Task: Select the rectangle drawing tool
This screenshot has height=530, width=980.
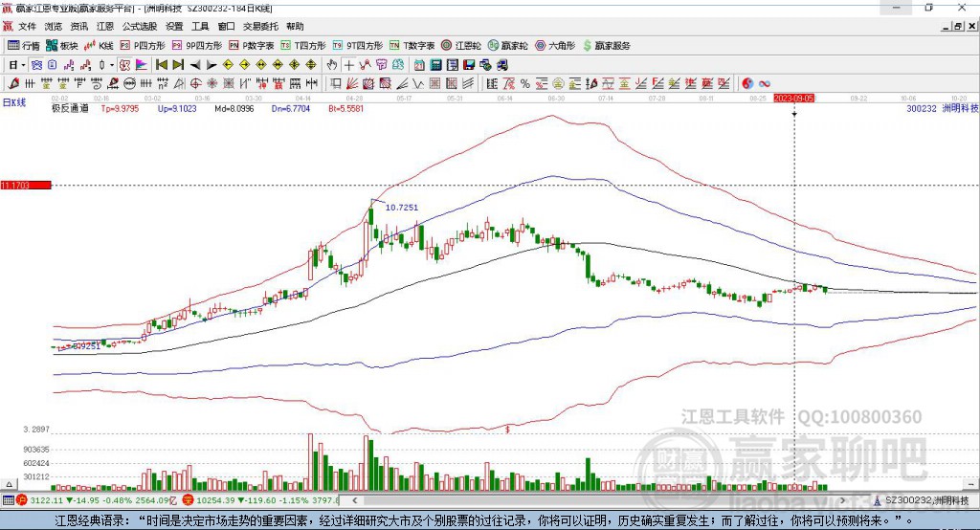Action: point(336,83)
